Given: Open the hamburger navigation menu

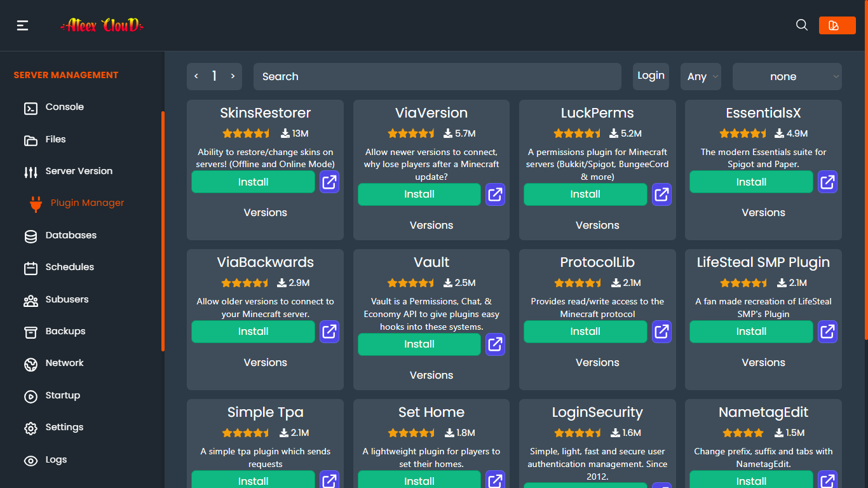Looking at the screenshot, I should coord(22,25).
